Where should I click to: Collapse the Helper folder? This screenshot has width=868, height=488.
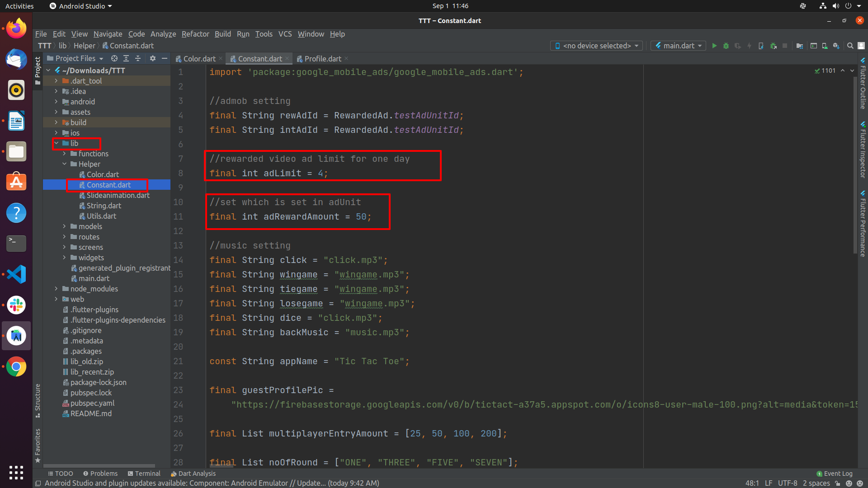coord(64,164)
